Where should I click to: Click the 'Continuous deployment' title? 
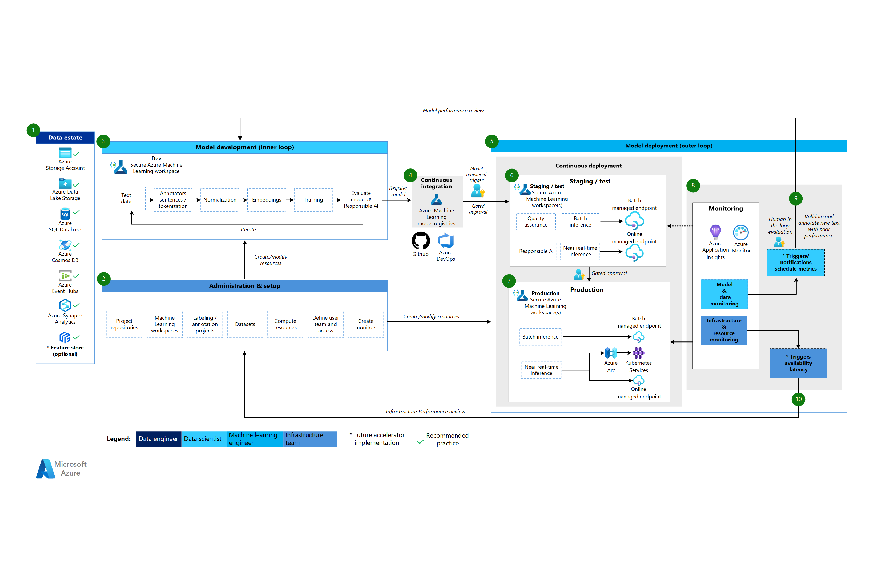pyautogui.click(x=588, y=166)
